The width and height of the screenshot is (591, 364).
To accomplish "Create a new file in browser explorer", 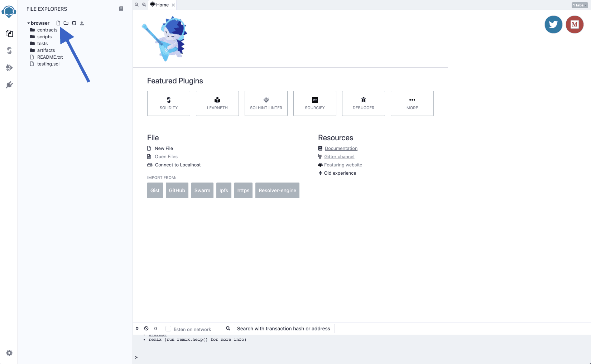I will [x=58, y=23].
